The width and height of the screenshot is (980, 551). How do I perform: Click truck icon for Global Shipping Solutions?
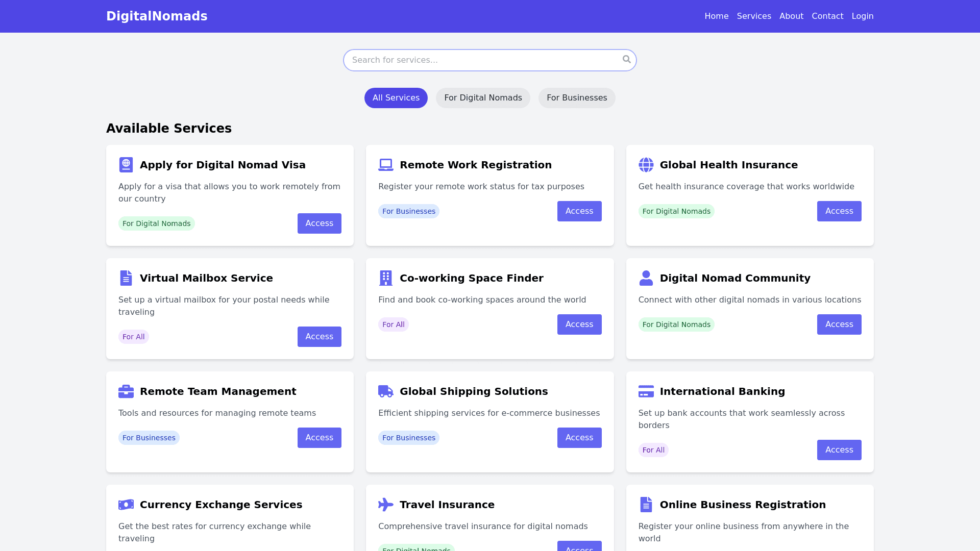385,391
